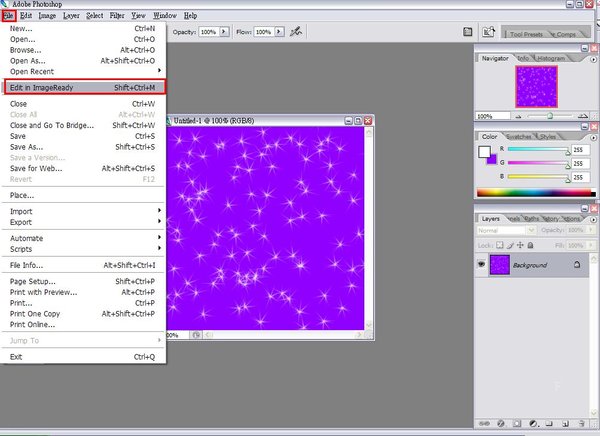Open the Window menu
600x436 pixels.
pos(165,16)
